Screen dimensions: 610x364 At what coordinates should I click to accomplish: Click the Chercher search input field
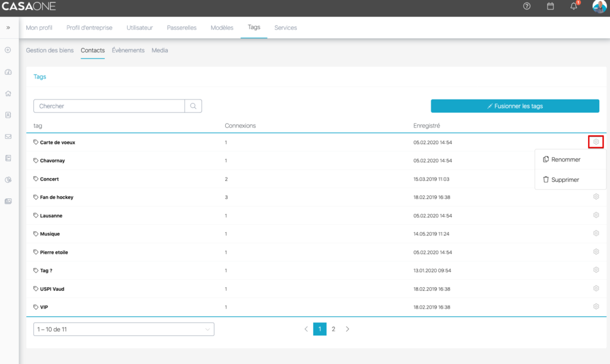110,106
